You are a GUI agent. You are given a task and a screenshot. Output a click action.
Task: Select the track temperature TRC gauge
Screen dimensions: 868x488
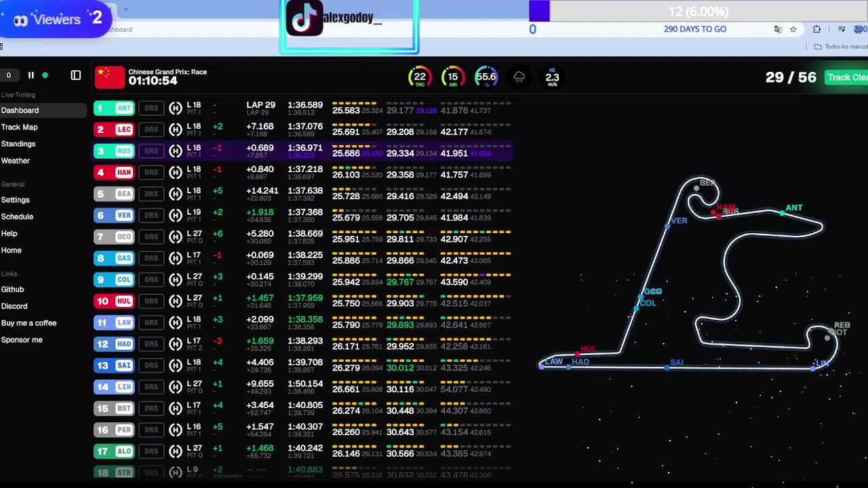coord(420,77)
